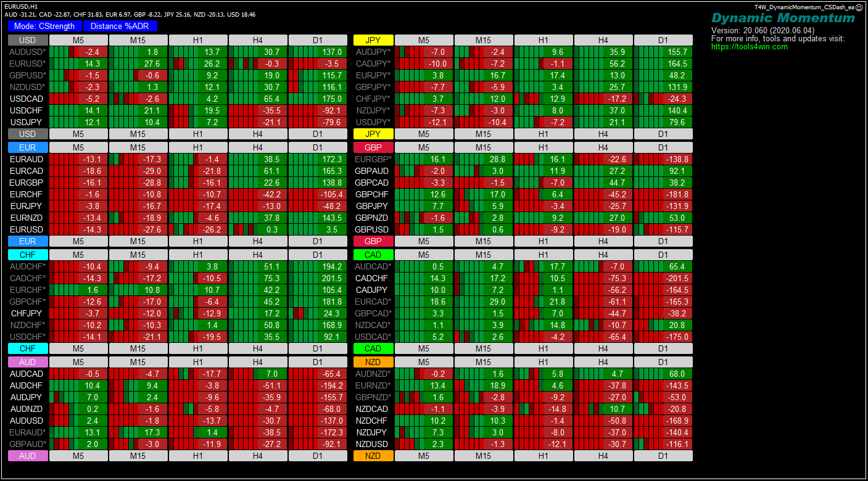Select the -42.2 H4 value in EURCHF row

272,194
